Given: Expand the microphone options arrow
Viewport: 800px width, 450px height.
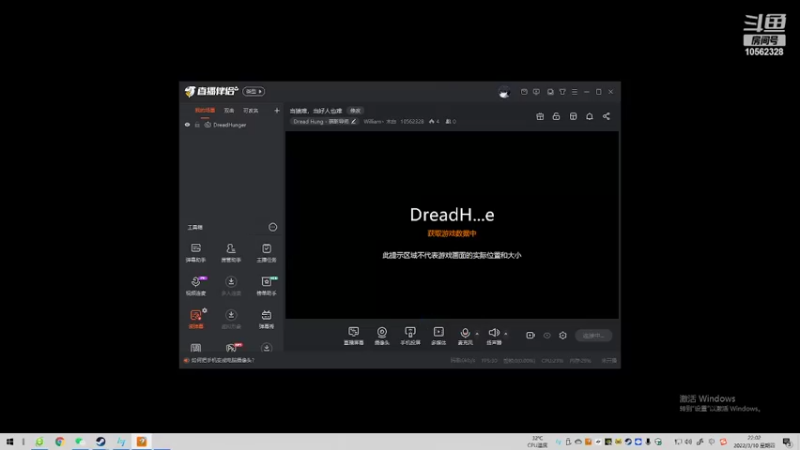Looking at the screenshot, I should tap(477, 334).
